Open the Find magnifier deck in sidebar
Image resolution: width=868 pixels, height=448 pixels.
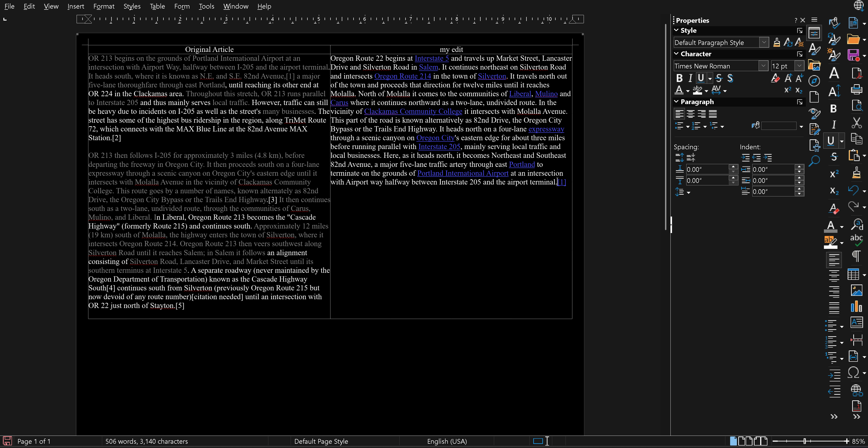(x=814, y=161)
